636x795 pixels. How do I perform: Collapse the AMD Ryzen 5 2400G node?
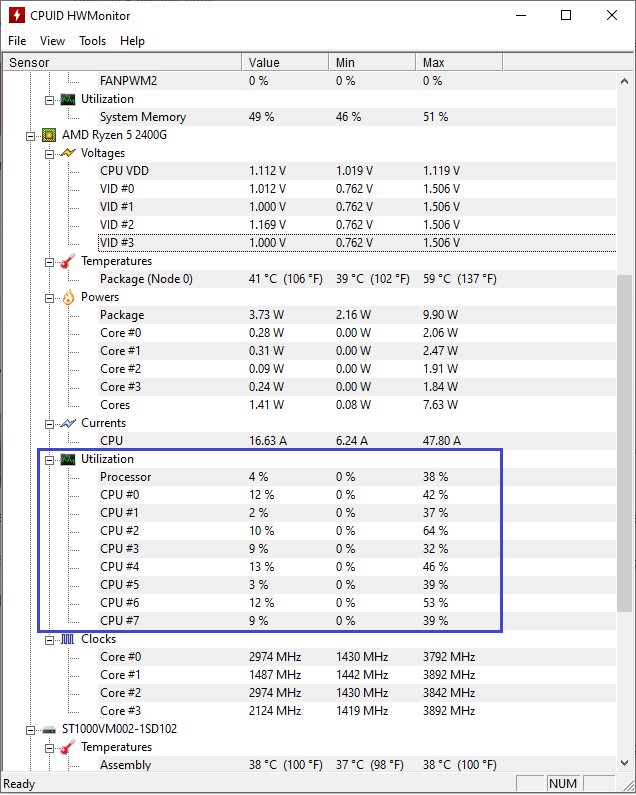point(30,136)
